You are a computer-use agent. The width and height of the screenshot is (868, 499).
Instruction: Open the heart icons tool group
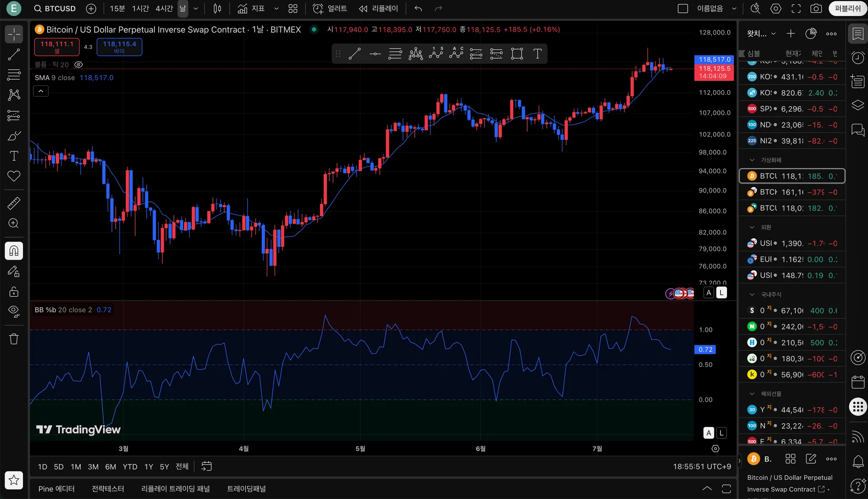[14, 176]
